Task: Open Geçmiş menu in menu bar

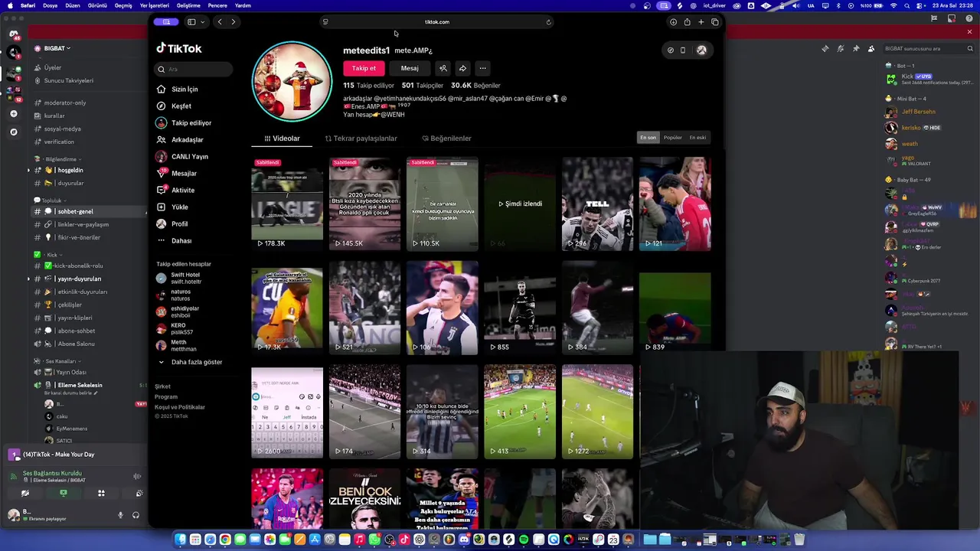Action: click(122, 5)
